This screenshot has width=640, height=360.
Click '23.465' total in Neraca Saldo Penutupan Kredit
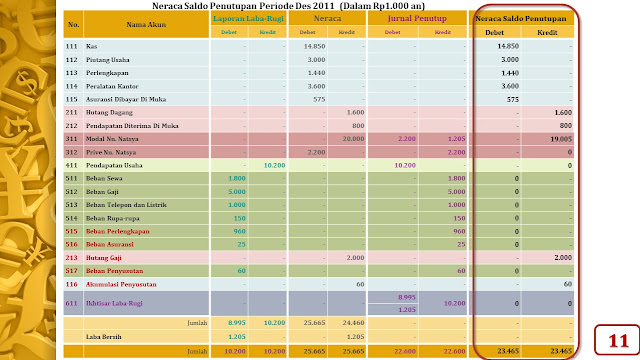pos(561,351)
